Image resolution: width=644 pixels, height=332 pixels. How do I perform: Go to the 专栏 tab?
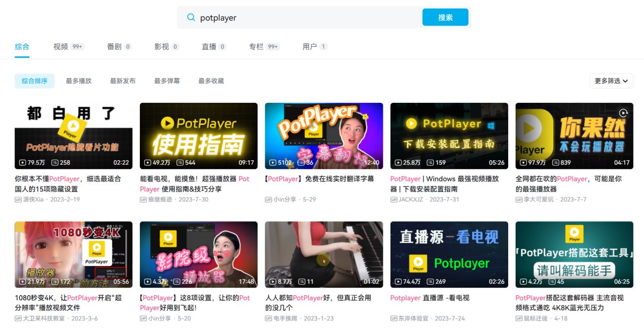[265, 46]
